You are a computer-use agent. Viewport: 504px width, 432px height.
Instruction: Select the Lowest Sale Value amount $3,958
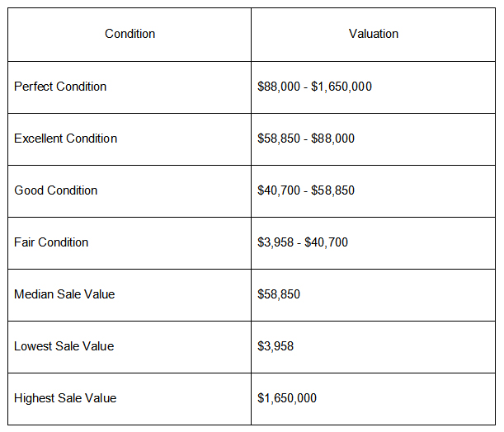pos(276,346)
